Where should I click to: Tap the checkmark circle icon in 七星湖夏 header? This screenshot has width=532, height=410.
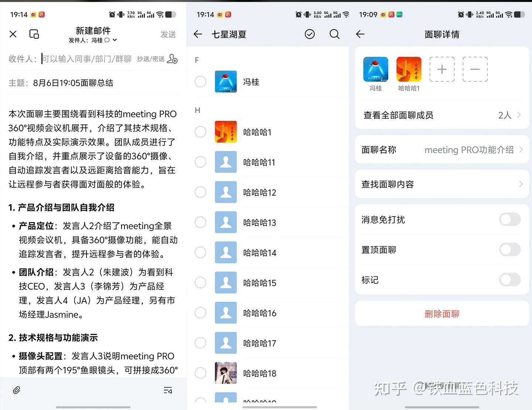[310, 34]
